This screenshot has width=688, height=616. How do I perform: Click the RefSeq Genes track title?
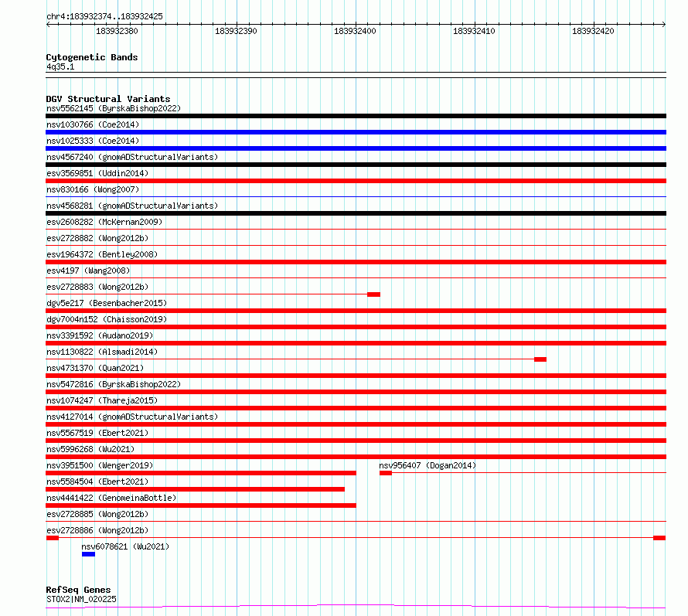78,590
